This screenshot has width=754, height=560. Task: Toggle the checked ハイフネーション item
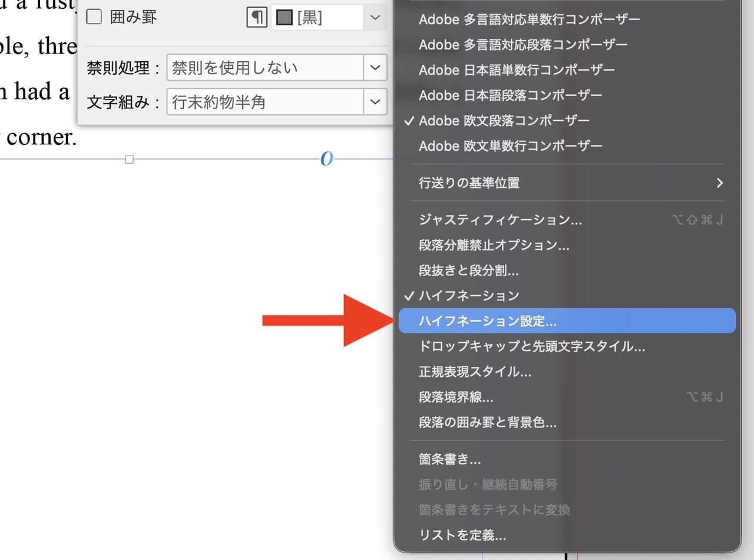tap(567, 296)
